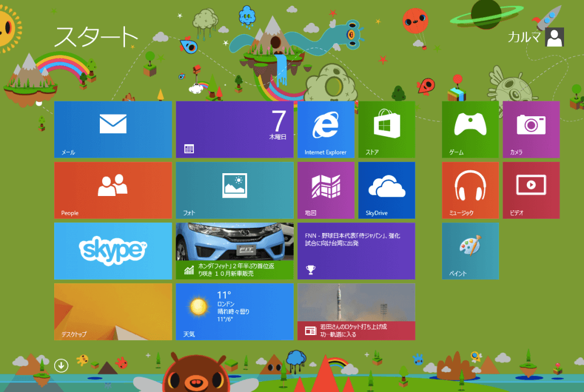Screen dimensions: 584x392
Task: Open the calendar tile showing 7 木曜日
Action: click(234, 129)
